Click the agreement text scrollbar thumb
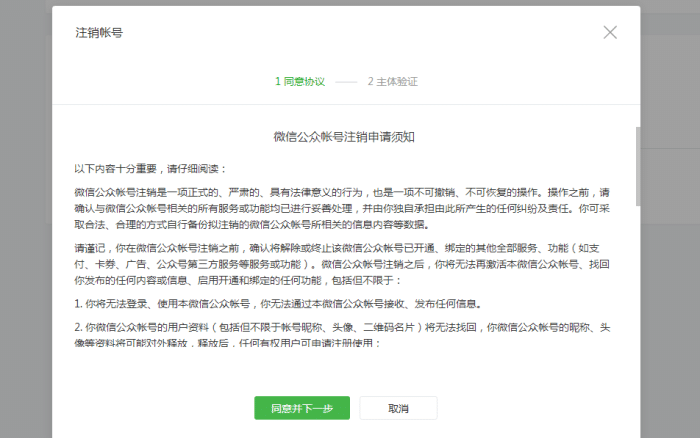 point(638,166)
